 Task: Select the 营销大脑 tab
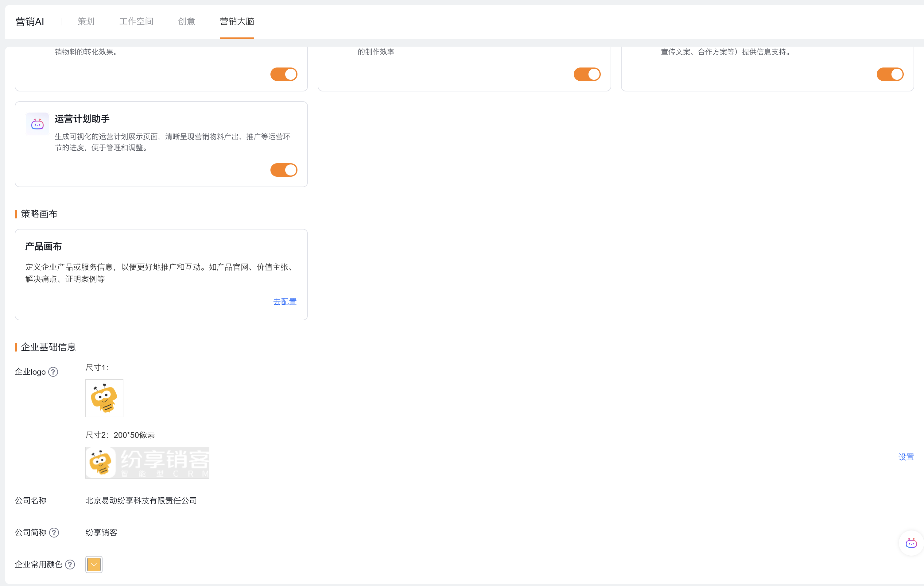click(x=237, y=21)
